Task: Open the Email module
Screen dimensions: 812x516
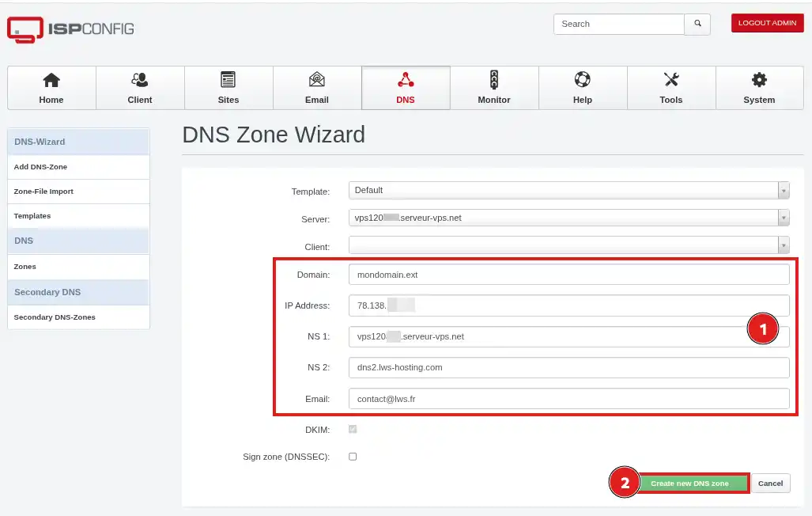Action: pos(317,88)
